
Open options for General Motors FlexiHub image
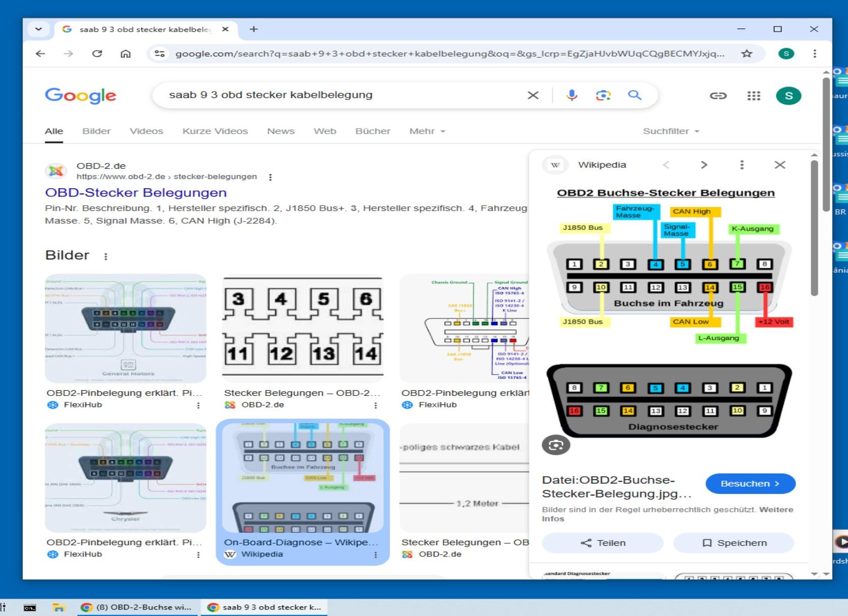coord(198,405)
